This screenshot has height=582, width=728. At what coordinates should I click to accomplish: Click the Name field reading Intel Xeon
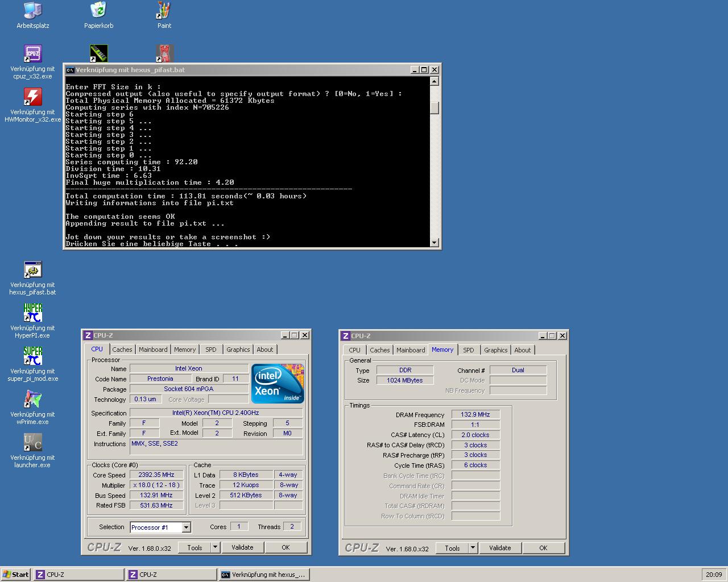point(189,368)
